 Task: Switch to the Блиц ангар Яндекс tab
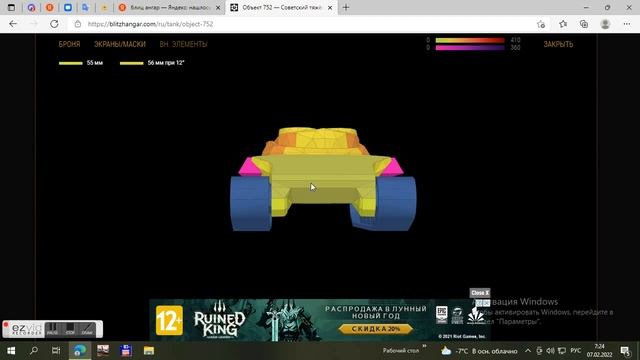[x=169, y=7]
